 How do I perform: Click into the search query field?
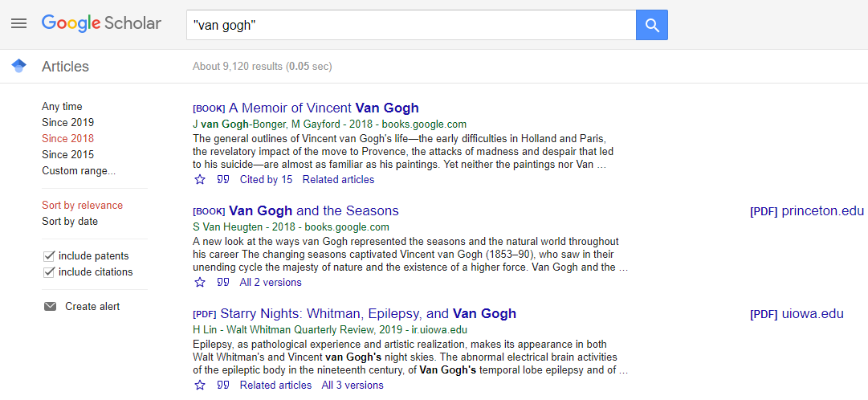coord(411,25)
